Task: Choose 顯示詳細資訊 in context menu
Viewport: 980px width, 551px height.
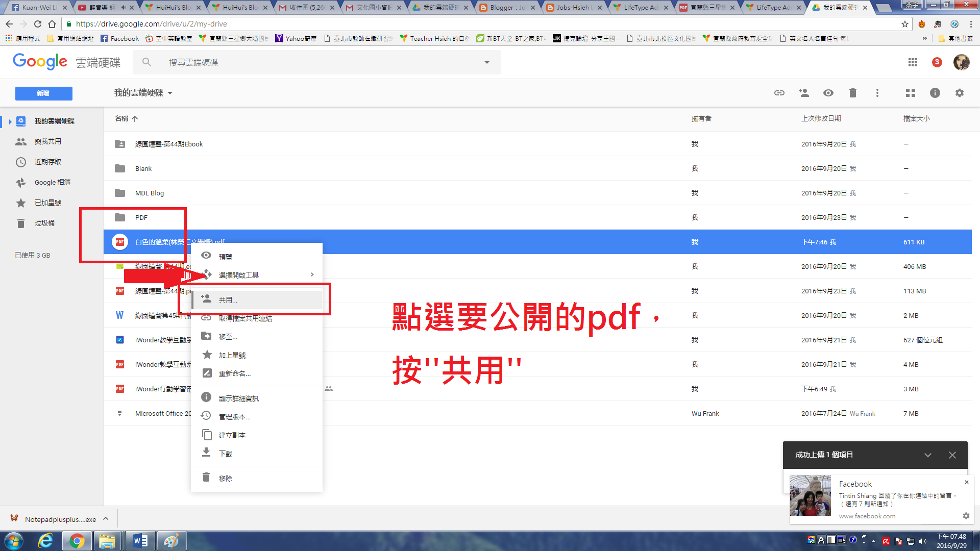Action: pyautogui.click(x=256, y=398)
